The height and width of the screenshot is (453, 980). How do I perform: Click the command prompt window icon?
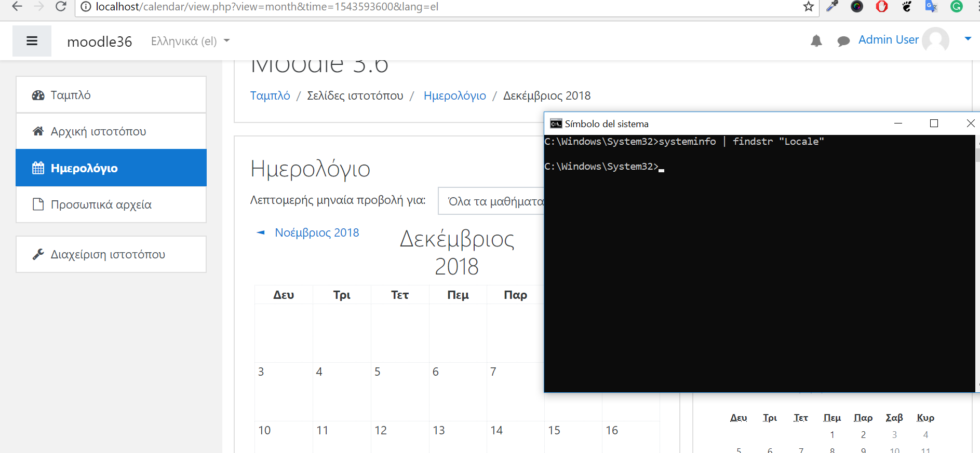pyautogui.click(x=556, y=123)
